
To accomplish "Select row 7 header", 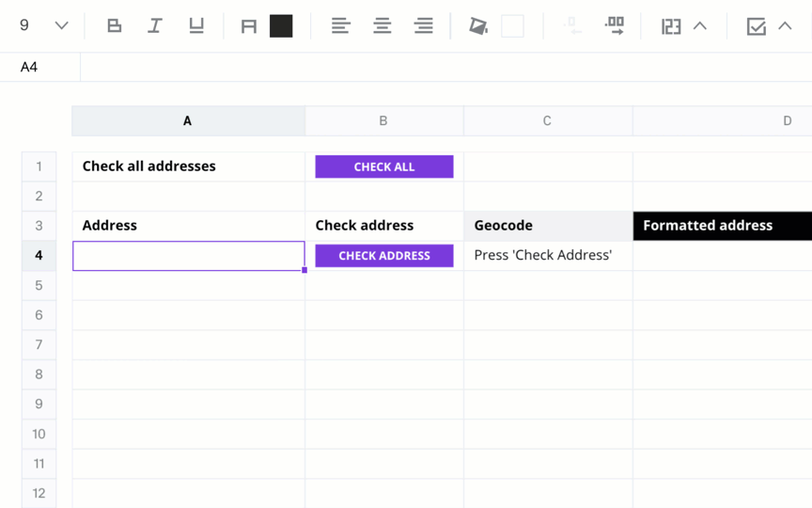I will click(x=39, y=344).
